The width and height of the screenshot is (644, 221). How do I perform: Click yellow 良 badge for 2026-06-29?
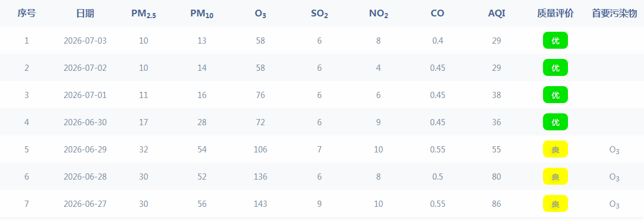point(555,149)
